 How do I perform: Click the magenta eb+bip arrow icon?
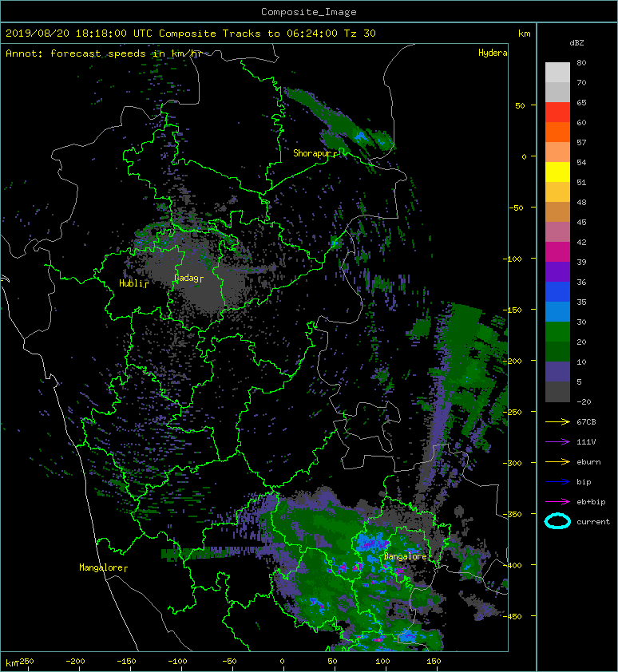click(557, 501)
